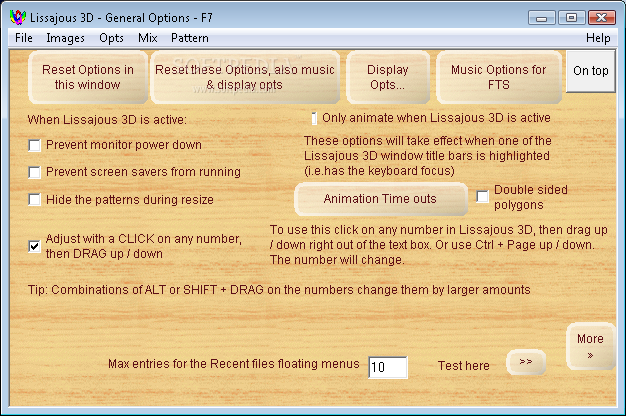Enable Hide the patterns during resize
Image resolution: width=626 pixels, height=416 pixels.
pyautogui.click(x=35, y=200)
